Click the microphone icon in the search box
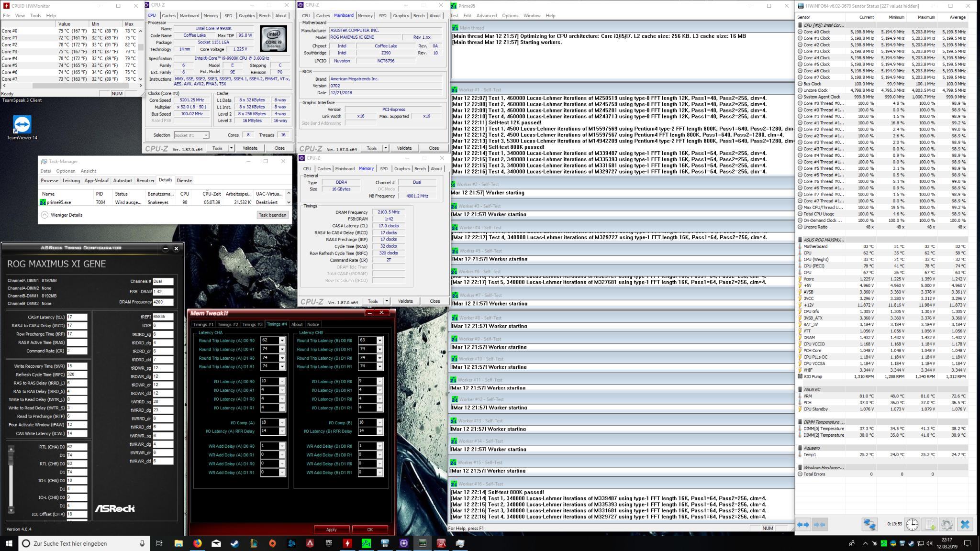980x551 pixels. tap(142, 543)
